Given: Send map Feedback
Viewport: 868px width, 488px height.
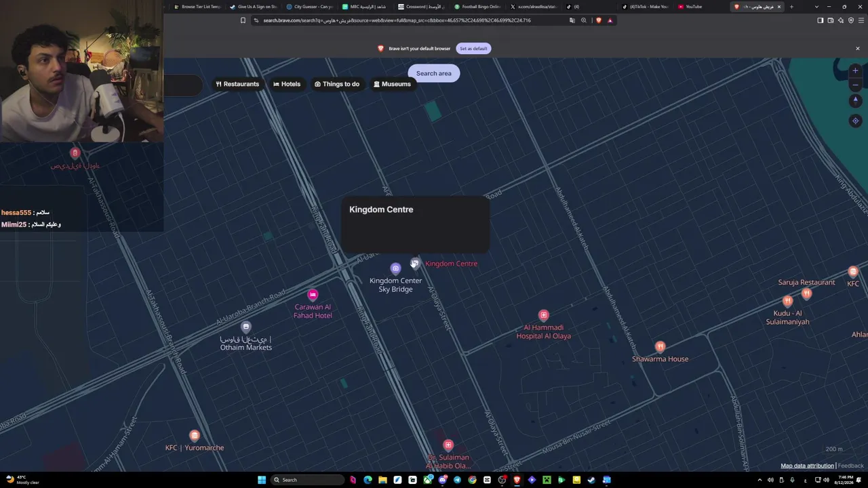Looking at the screenshot, I should (850, 466).
